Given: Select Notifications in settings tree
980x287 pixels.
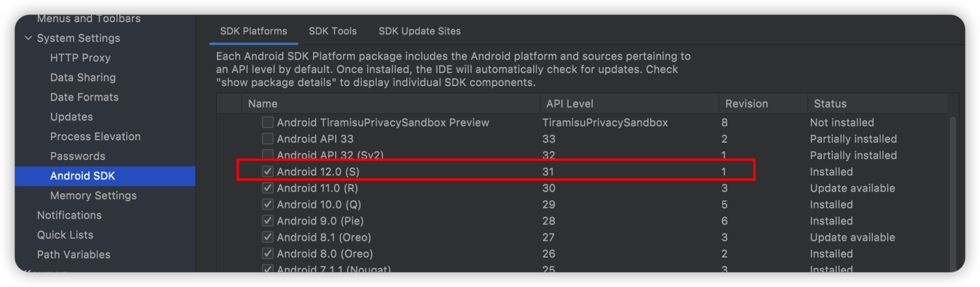Looking at the screenshot, I should pos(69,215).
